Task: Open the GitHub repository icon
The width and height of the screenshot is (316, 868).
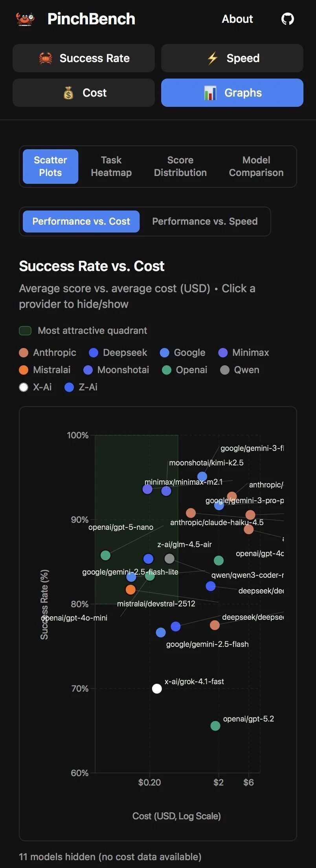Action: coord(287,19)
